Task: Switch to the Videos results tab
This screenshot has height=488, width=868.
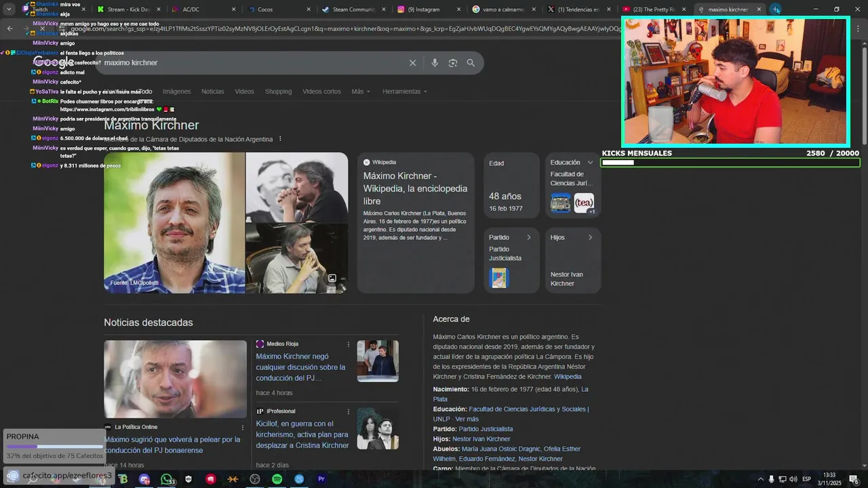Action: [244, 91]
